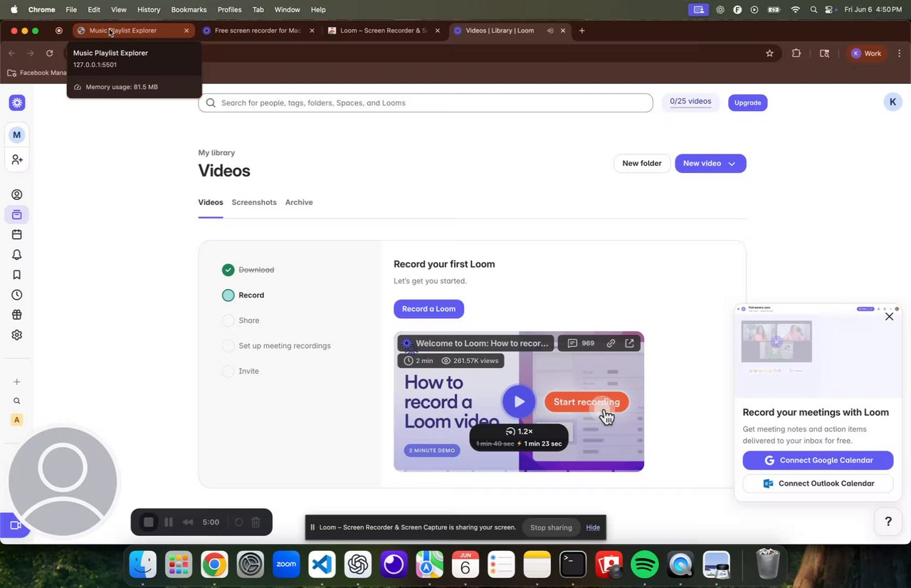This screenshot has width=911, height=588.
Task: Open Visual Studio Code from the Dock
Action: 322,565
